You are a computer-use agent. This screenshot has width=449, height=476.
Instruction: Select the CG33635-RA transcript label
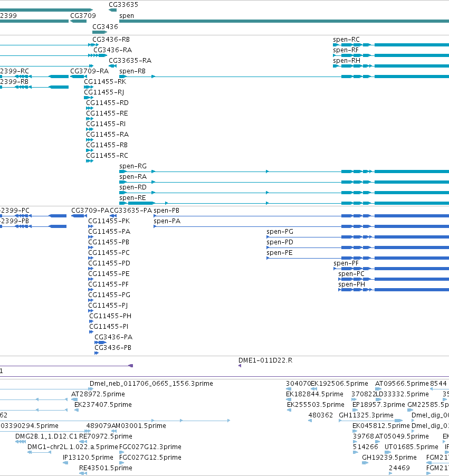tap(130, 61)
